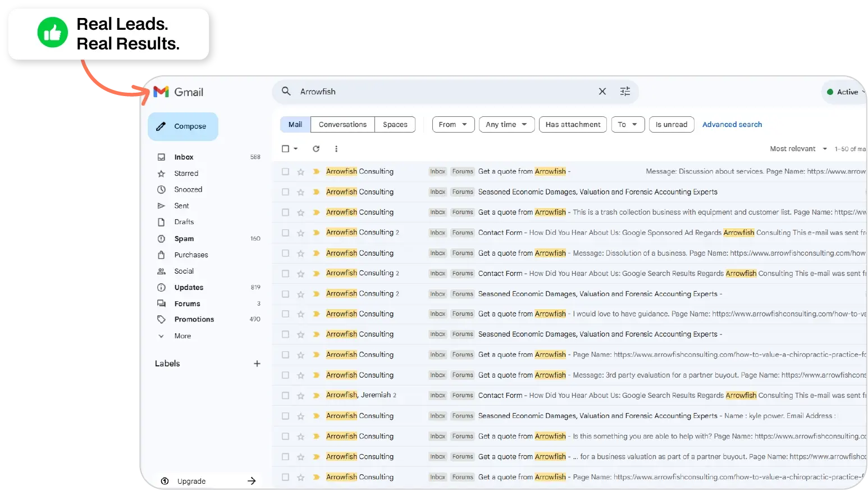The height and width of the screenshot is (490, 868).
Task: Create a new label with the plus icon
Action: (257, 364)
